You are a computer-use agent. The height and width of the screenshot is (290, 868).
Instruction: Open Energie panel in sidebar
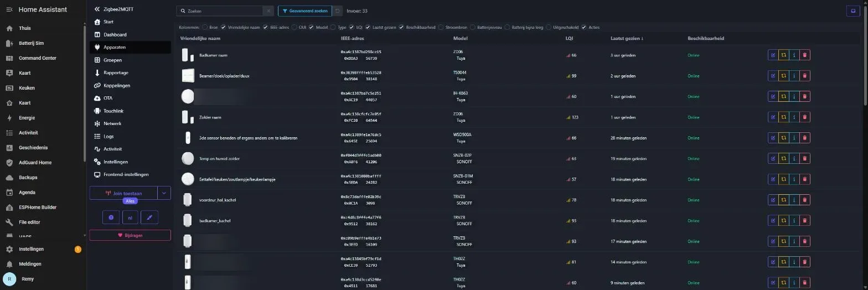pyautogui.click(x=42, y=117)
